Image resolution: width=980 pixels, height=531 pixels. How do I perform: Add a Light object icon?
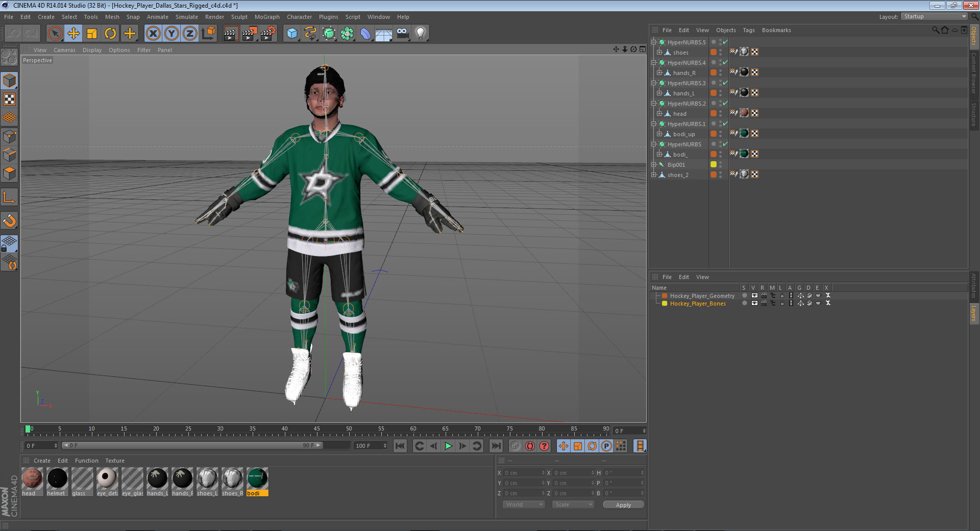pyautogui.click(x=421, y=34)
